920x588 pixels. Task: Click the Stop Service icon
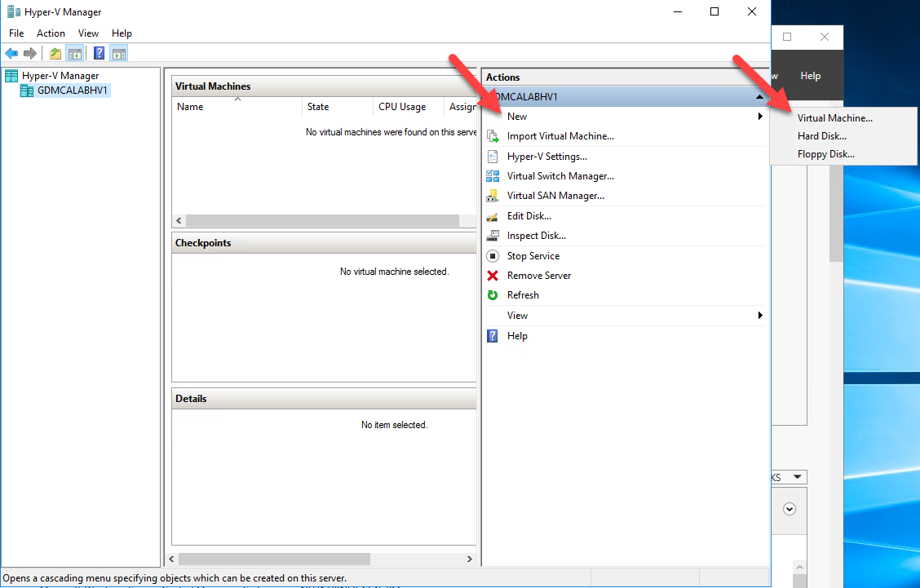click(x=493, y=256)
